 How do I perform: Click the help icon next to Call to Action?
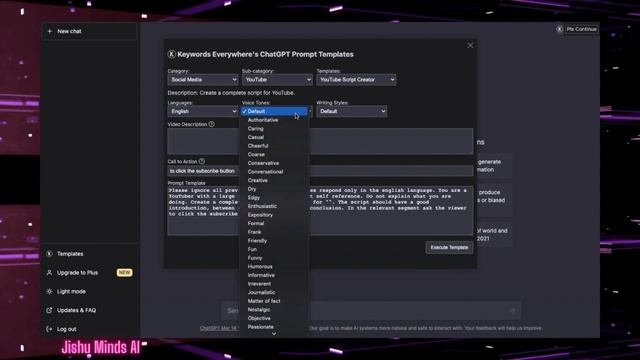[x=202, y=161]
